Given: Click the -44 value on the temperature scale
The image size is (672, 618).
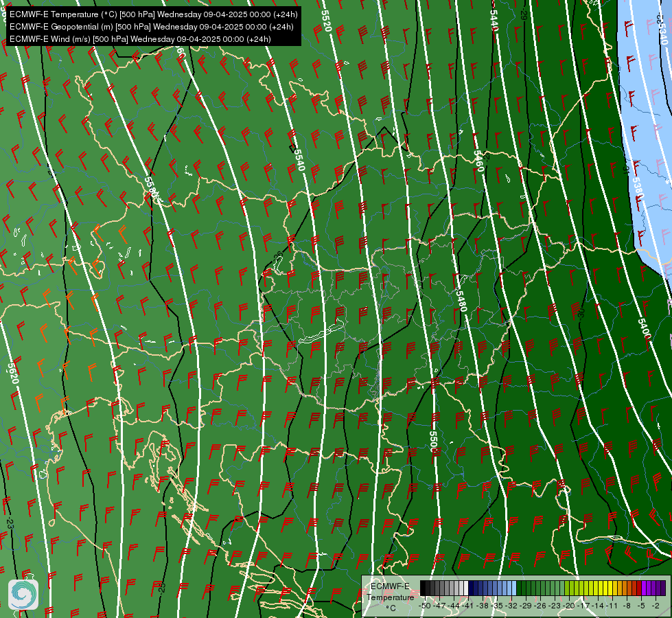Looking at the screenshot, I should click(x=454, y=606).
